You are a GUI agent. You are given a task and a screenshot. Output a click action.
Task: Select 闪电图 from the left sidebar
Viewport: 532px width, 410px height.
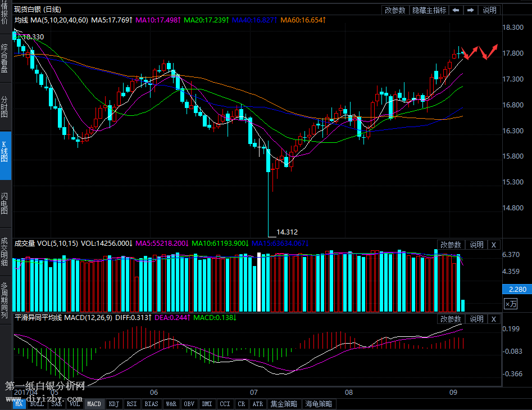tap(5, 204)
